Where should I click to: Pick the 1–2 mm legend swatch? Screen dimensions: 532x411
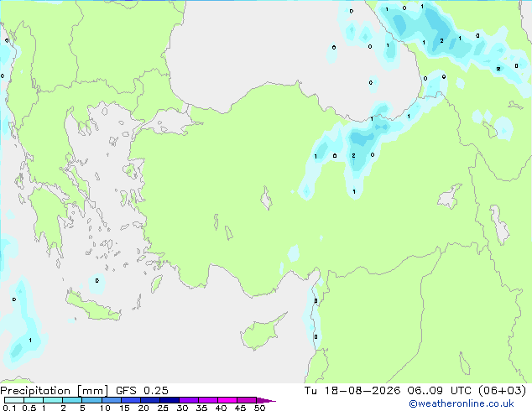tap(53, 400)
